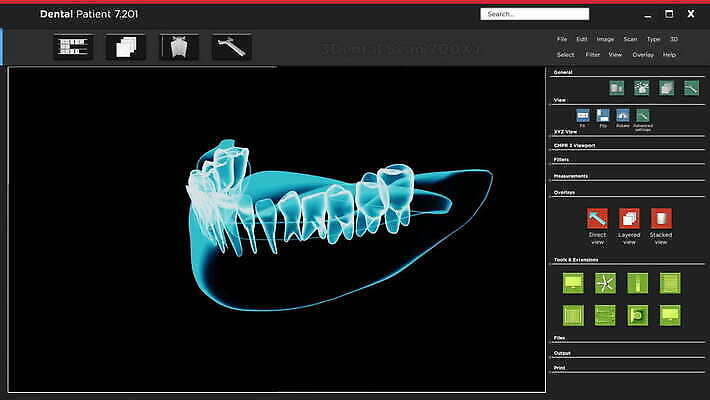The height and width of the screenshot is (400, 710).
Task: Open the 3D menu
Action: tap(674, 39)
